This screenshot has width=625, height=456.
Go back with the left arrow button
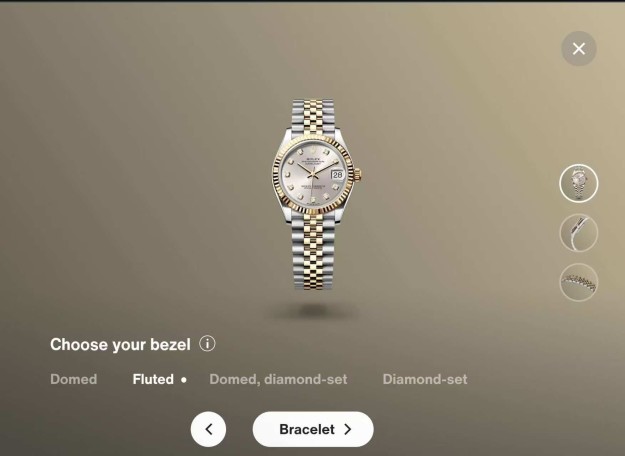tap(208, 429)
